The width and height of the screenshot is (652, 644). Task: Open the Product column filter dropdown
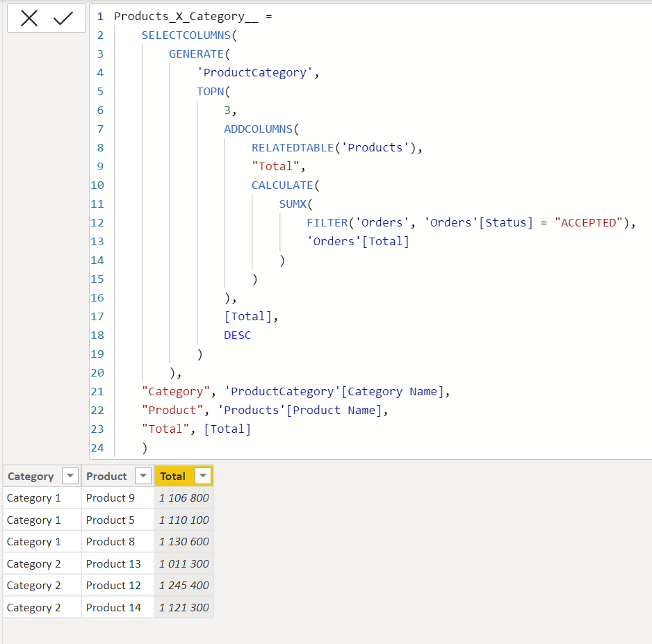coord(143,476)
